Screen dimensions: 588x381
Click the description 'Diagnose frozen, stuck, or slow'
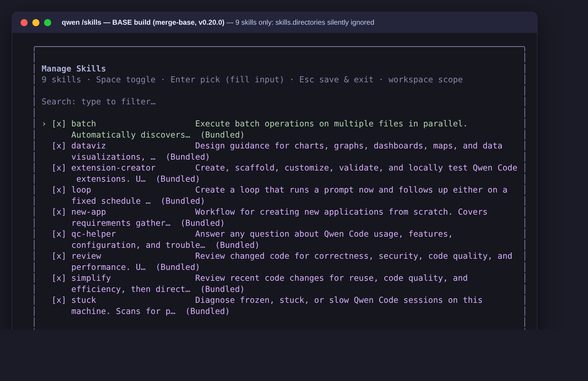coord(272,300)
